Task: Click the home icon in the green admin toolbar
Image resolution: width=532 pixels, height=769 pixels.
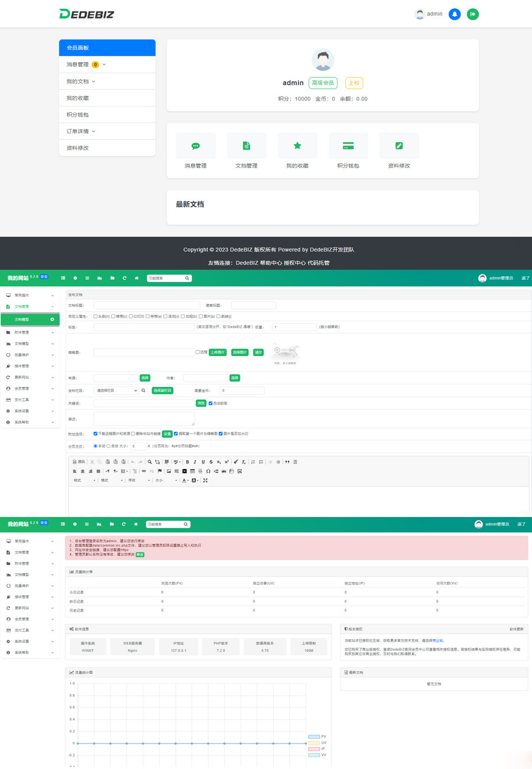Action: pos(135,277)
